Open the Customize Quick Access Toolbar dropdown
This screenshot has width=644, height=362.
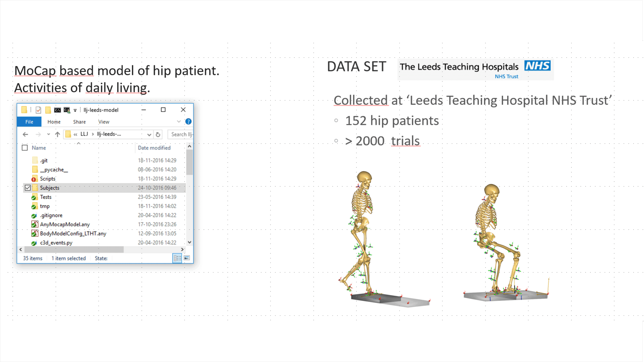click(x=75, y=110)
